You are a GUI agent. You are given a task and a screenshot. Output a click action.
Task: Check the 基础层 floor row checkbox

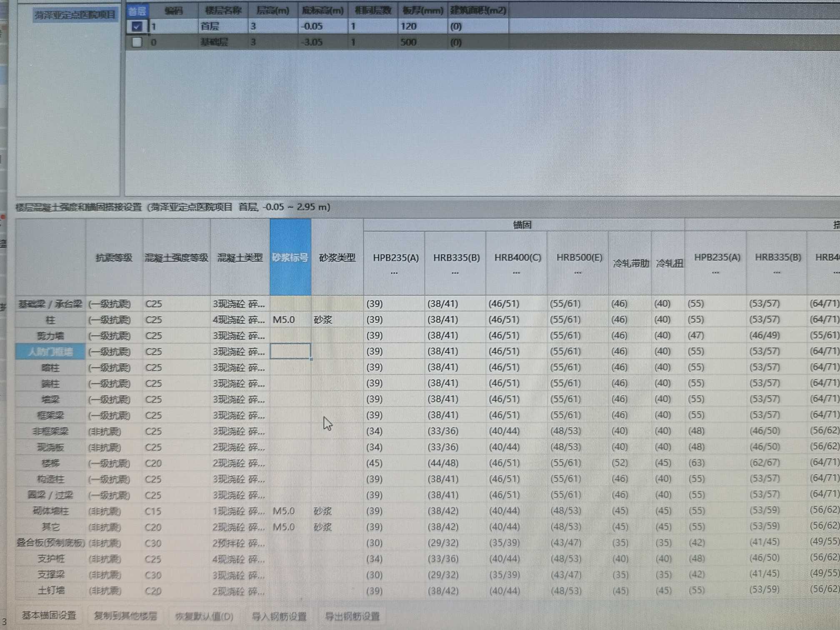[137, 42]
